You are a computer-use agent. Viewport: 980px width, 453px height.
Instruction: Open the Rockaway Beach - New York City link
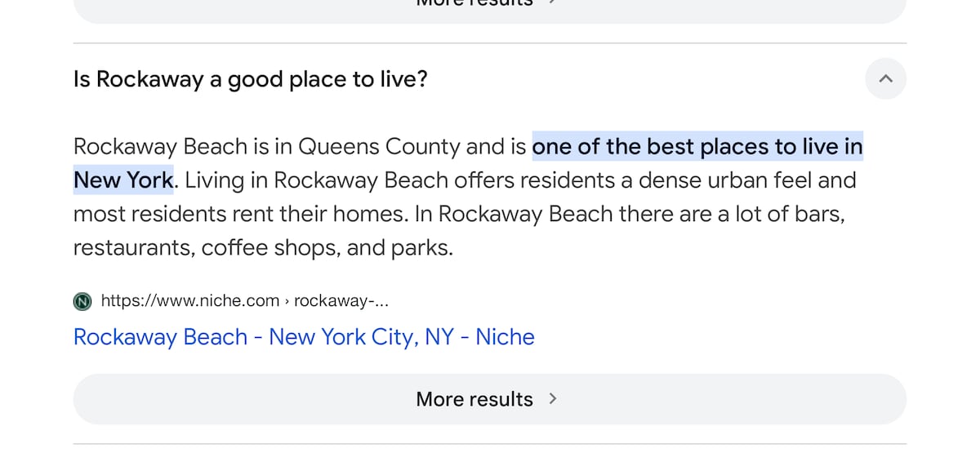tap(304, 337)
